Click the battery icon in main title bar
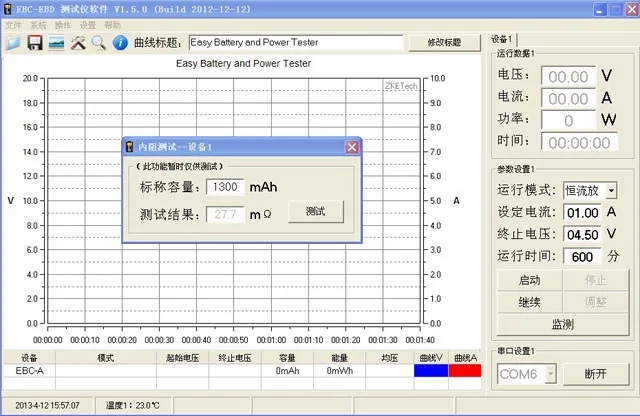Image resolution: width=640 pixels, height=416 pixels. tap(8, 9)
